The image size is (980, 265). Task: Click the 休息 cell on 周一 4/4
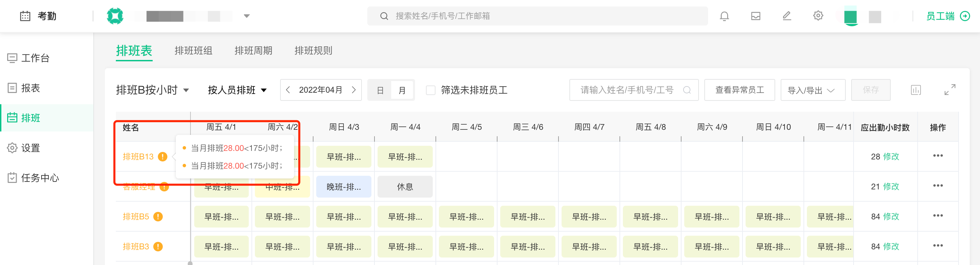coord(405,187)
